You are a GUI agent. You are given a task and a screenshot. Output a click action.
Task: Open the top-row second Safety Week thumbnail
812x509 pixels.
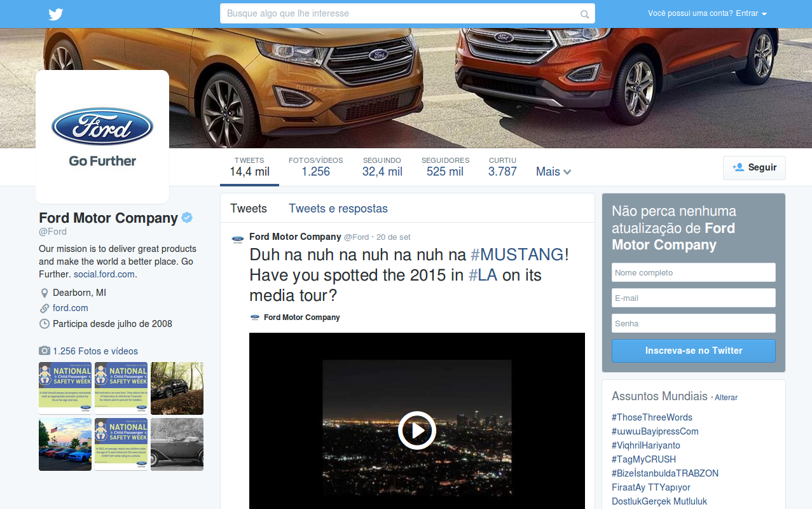tap(121, 389)
